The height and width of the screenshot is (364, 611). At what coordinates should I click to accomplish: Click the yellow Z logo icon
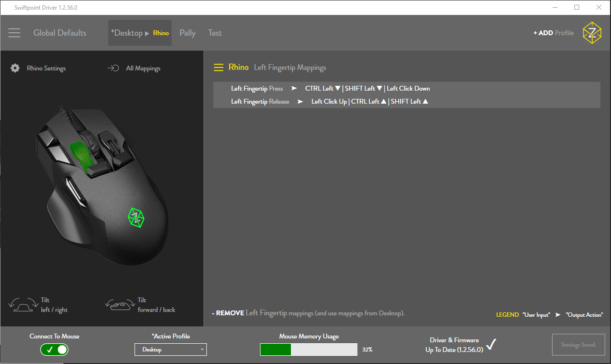[x=592, y=33]
